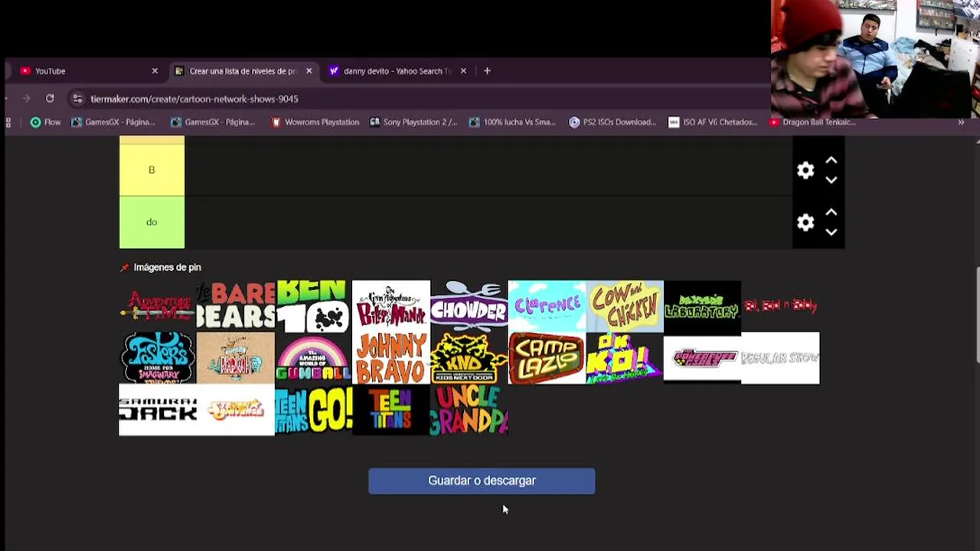
Task: Move tier B down with arrow
Action: pyautogui.click(x=831, y=180)
